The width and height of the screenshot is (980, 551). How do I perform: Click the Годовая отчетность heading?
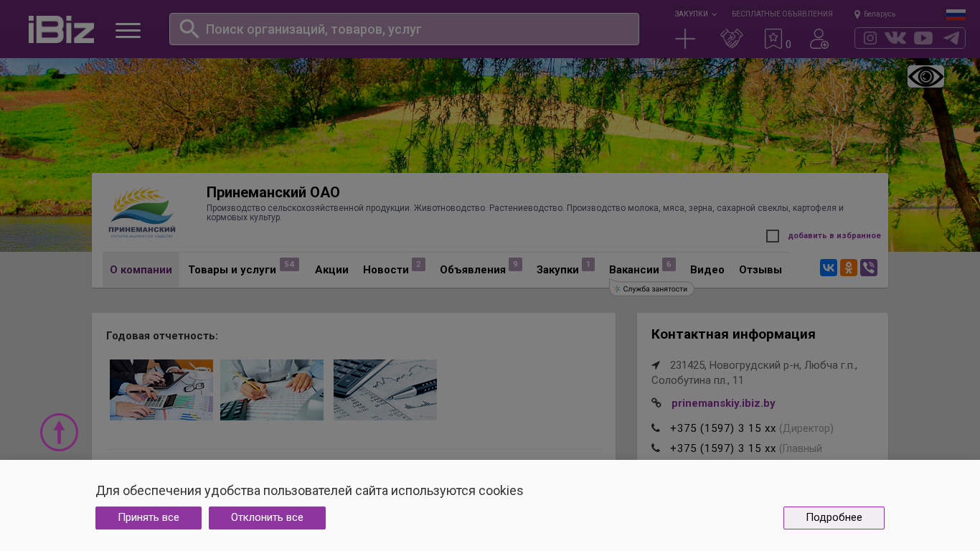point(162,336)
